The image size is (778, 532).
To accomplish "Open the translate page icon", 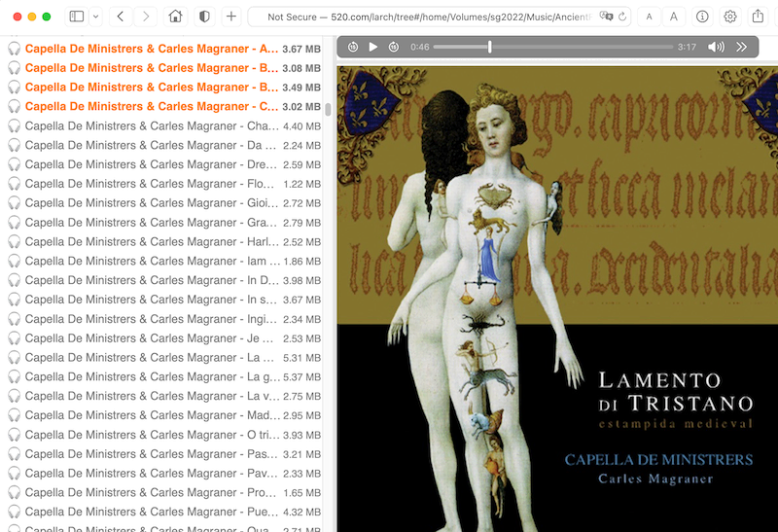I will (605, 17).
